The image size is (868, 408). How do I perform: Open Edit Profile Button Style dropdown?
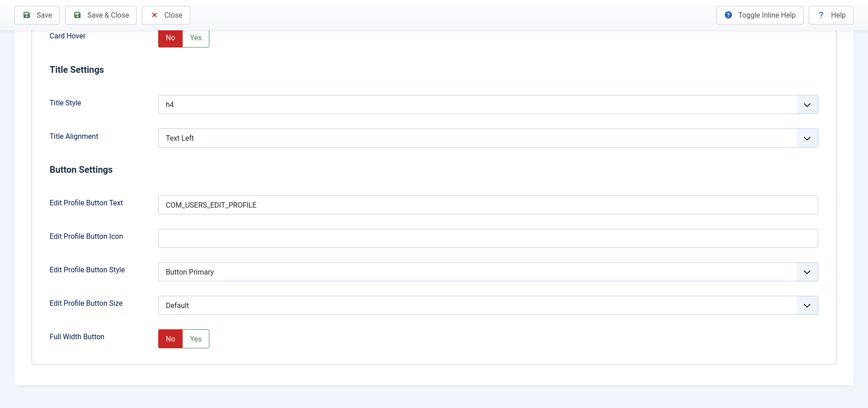click(x=488, y=272)
